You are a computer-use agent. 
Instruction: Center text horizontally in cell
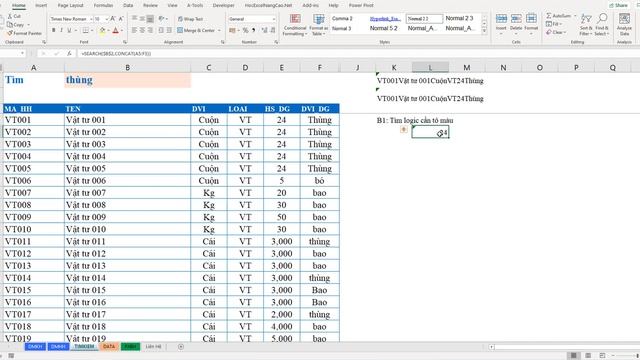pos(142,31)
